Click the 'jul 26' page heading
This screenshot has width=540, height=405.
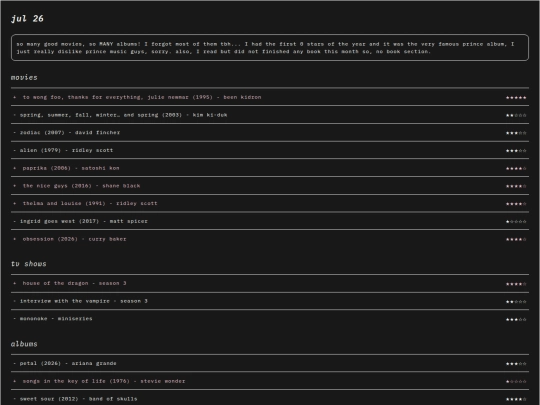[27, 19]
